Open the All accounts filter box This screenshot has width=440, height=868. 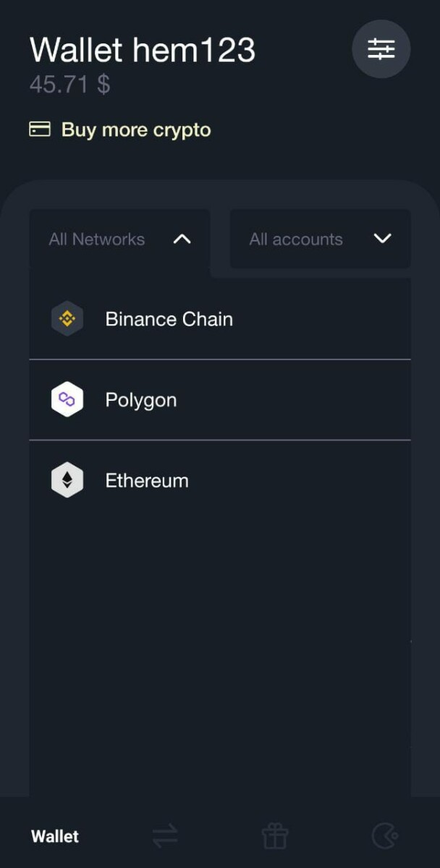[320, 239]
